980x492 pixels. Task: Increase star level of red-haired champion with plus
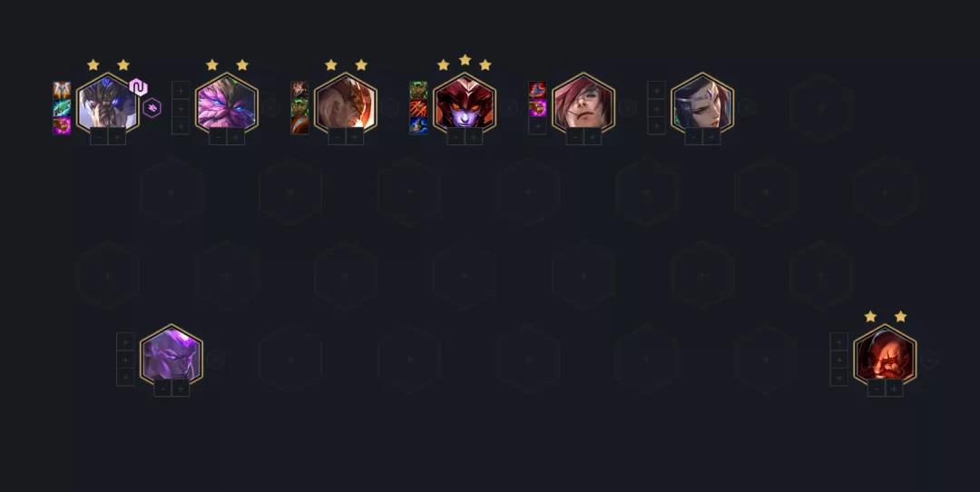(593, 136)
